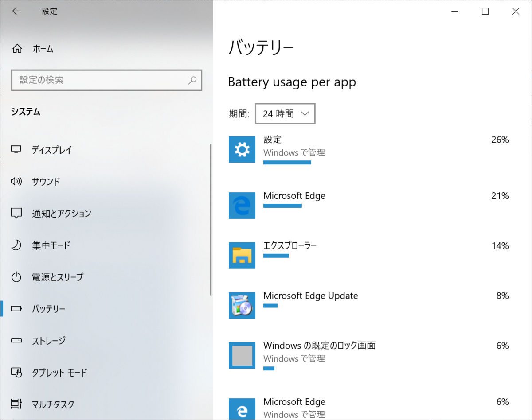Click the 14% usage value
This screenshot has height=420, width=532.
(500, 246)
